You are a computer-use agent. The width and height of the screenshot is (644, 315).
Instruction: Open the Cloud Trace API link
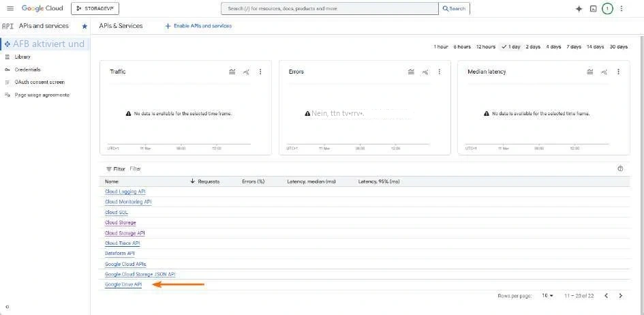click(123, 243)
